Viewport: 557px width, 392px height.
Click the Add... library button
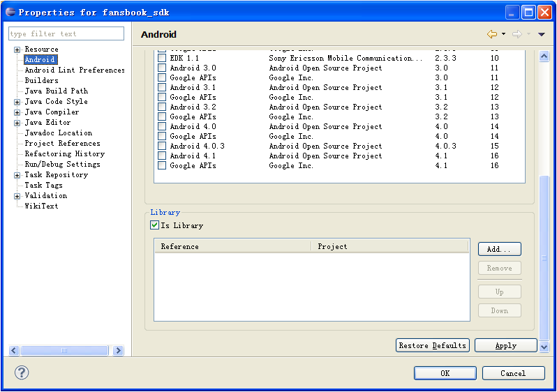500,249
